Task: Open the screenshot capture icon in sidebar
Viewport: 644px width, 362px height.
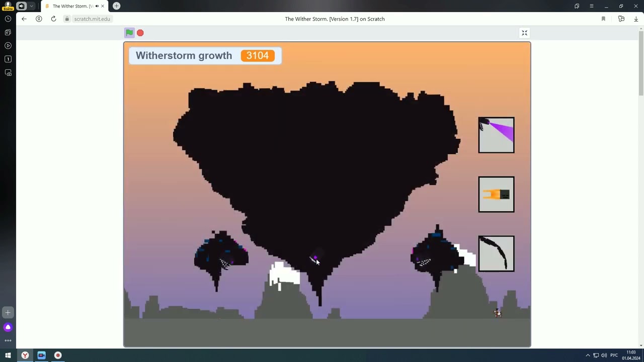Action: [8, 73]
